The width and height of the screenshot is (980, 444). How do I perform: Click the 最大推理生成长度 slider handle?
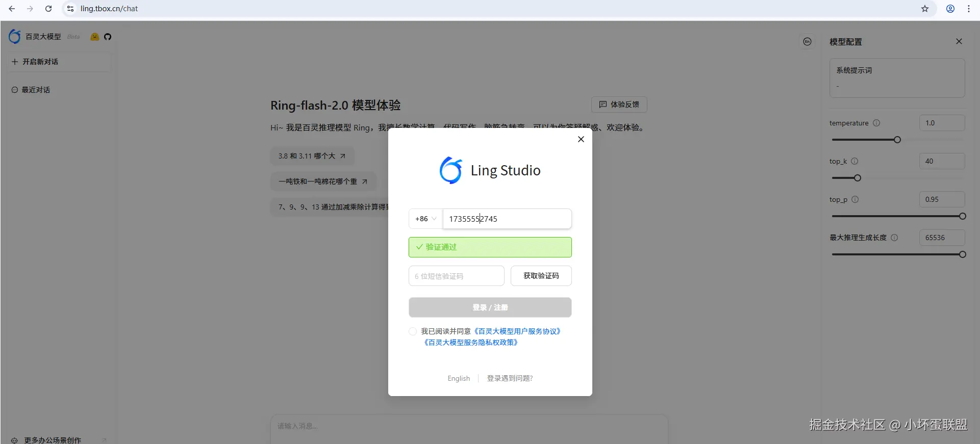[963, 254]
